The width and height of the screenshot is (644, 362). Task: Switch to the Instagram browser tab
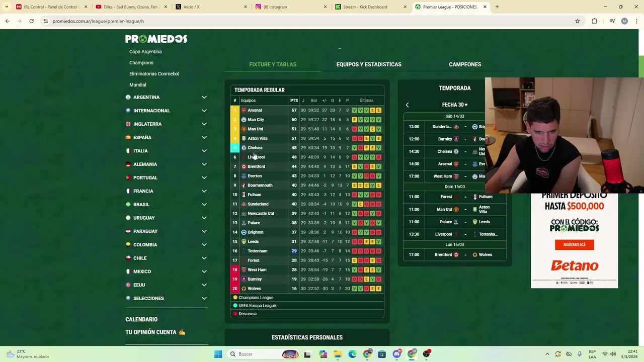(x=291, y=7)
